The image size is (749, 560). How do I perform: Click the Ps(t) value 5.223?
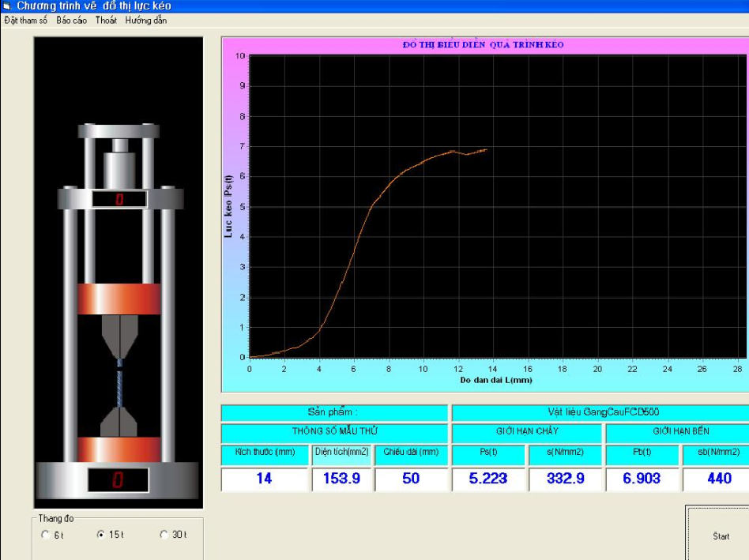click(x=488, y=479)
